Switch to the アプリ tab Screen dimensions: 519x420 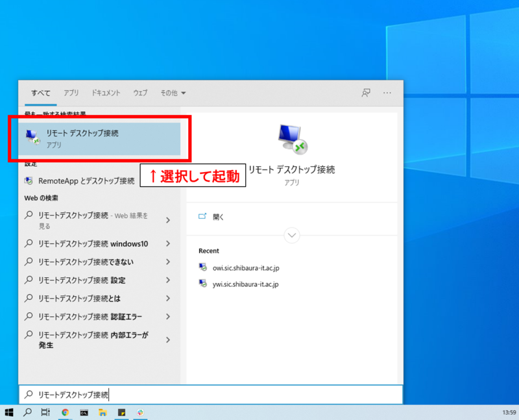tap(71, 93)
